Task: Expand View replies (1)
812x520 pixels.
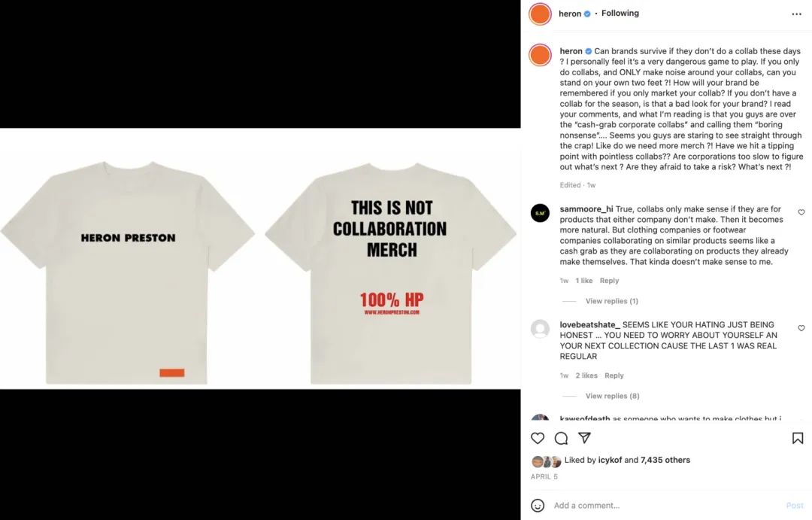Action: tap(611, 301)
